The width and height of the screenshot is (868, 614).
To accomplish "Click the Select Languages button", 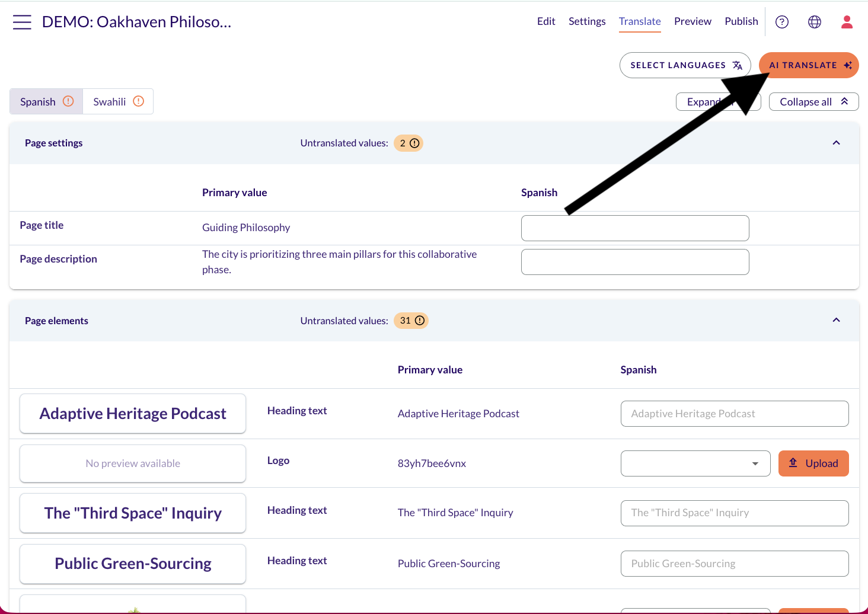I will tap(685, 65).
